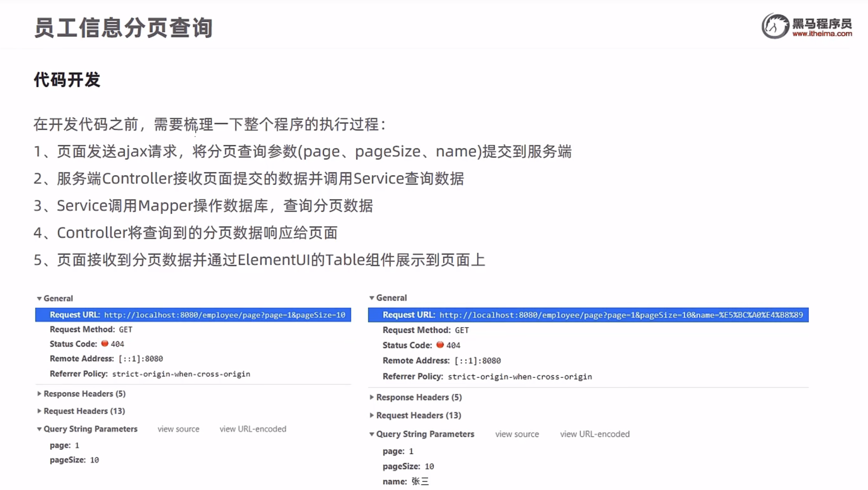Viewport: 868px width, 490px height.
Task: Select the right Request URL with name parameter
Action: click(x=588, y=315)
